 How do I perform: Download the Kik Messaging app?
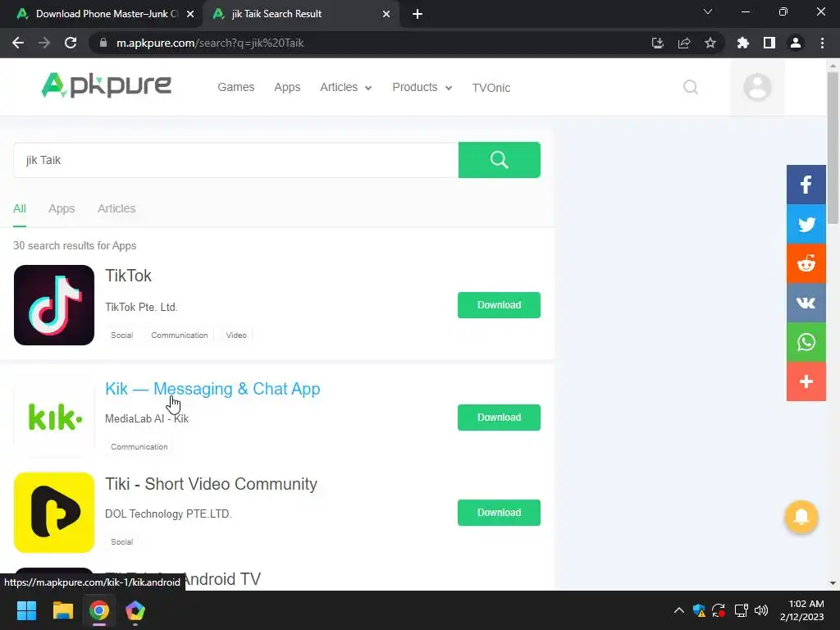point(499,418)
